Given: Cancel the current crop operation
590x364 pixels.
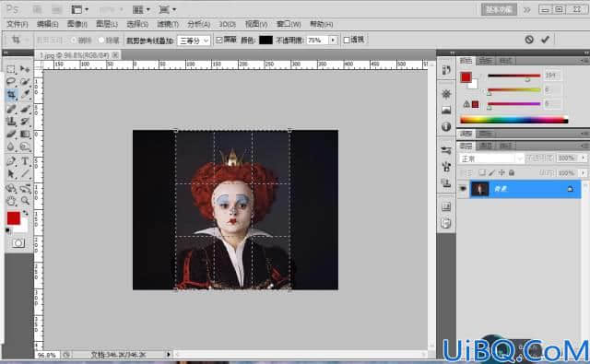Looking at the screenshot, I should tap(529, 40).
